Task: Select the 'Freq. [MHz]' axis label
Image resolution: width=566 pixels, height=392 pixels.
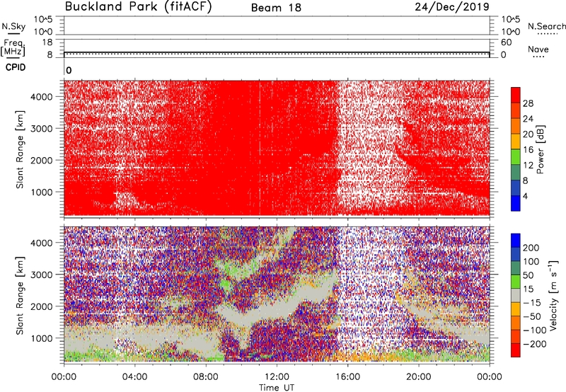Action: click(x=13, y=47)
